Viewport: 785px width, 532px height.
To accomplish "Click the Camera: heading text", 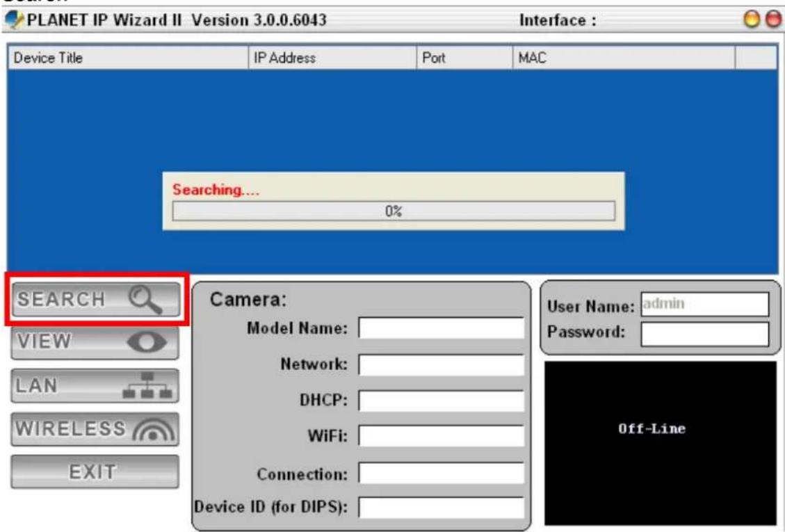I will 248,300.
